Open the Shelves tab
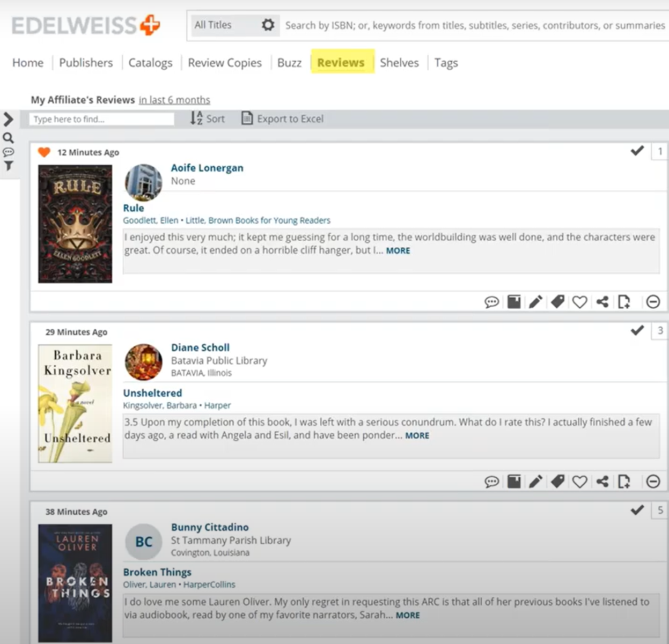The width and height of the screenshot is (669, 644). click(399, 63)
